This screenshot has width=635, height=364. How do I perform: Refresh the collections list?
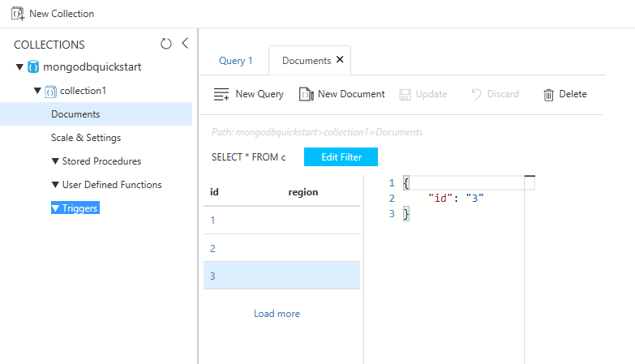coord(166,44)
